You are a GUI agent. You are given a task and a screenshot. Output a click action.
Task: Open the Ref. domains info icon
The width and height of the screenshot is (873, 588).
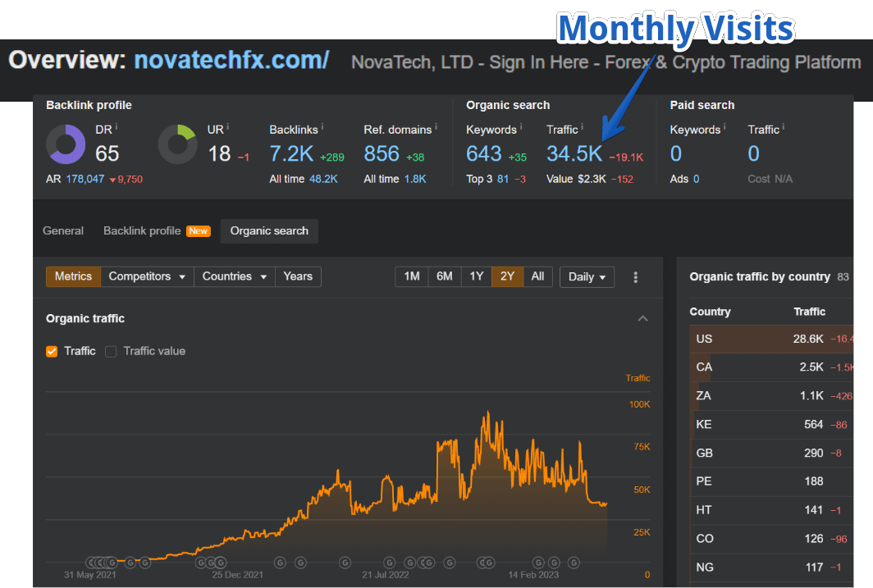click(x=436, y=127)
